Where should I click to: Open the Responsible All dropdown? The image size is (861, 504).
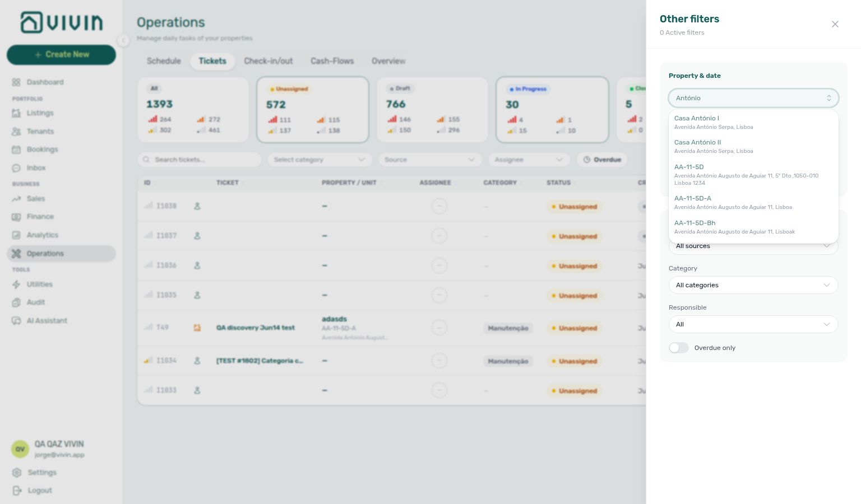753,324
